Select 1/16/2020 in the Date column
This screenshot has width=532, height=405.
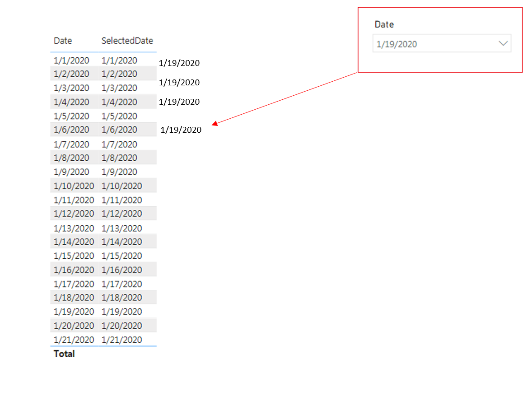tap(74, 270)
